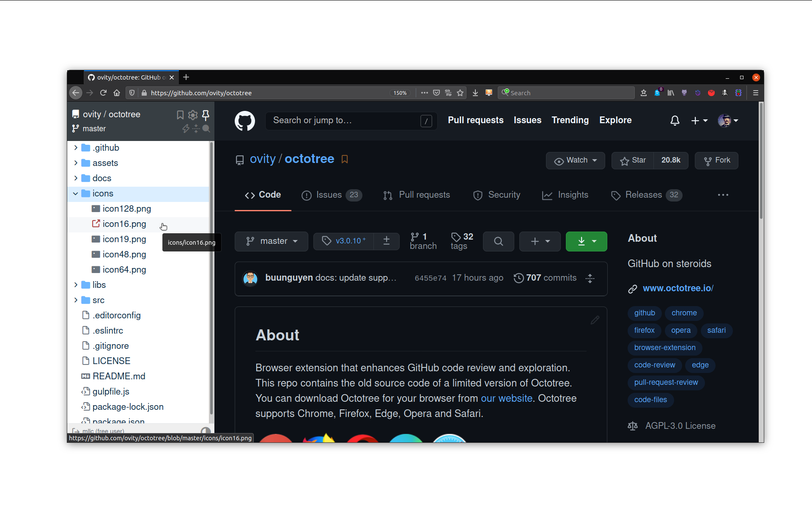Switch to the Security tab
This screenshot has width=812, height=508.
pos(497,195)
